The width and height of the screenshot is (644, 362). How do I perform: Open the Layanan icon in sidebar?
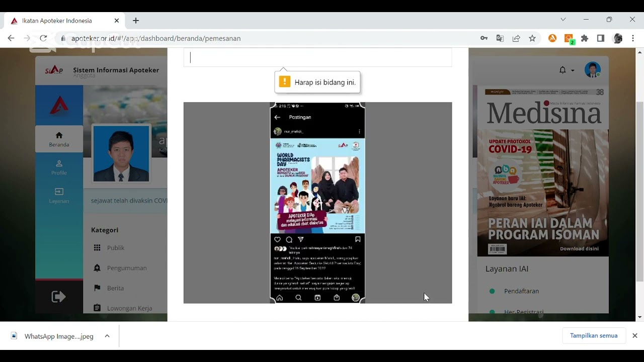pos(59,192)
